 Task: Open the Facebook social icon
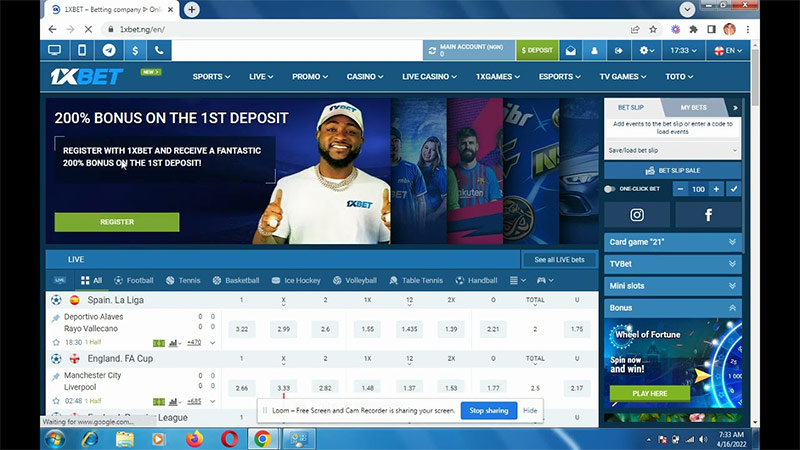click(x=708, y=215)
